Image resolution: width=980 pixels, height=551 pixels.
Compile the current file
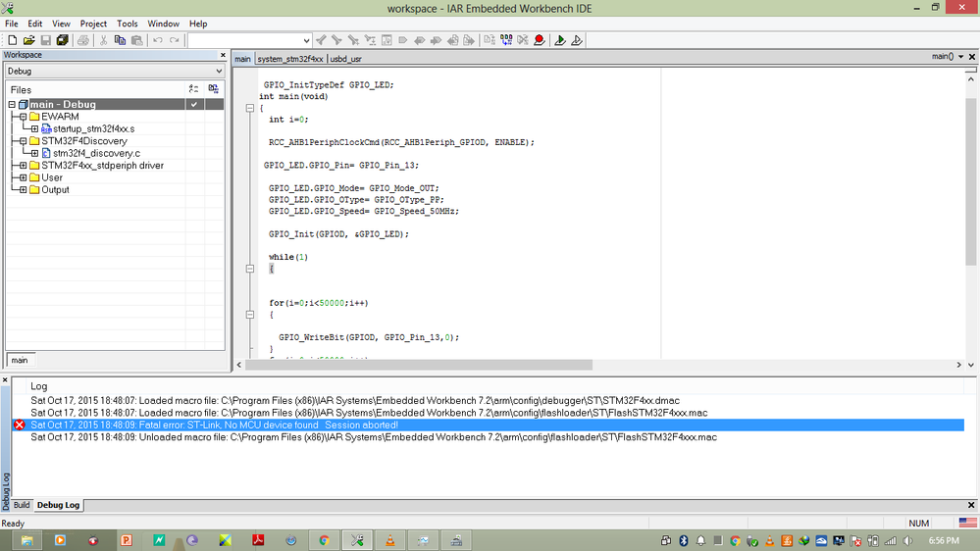click(x=490, y=40)
